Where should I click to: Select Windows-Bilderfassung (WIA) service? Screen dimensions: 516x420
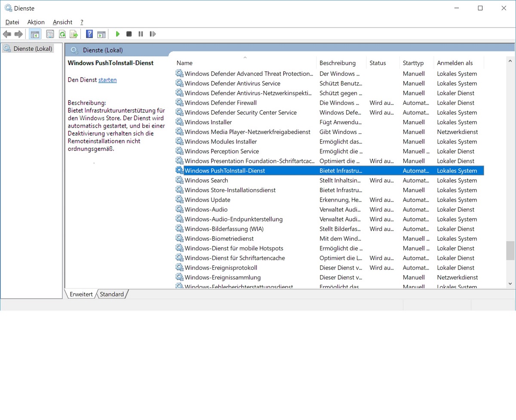tap(329, 229)
